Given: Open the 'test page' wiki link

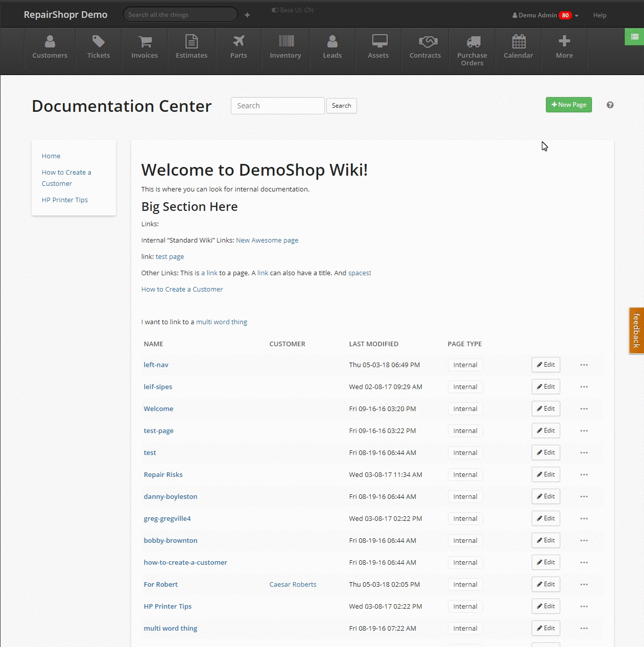Looking at the screenshot, I should point(170,256).
